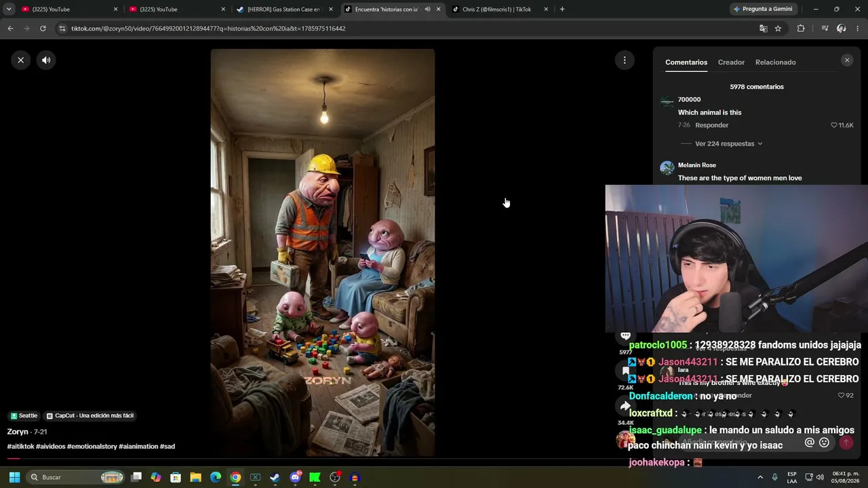Image resolution: width=868 pixels, height=488 pixels.
Task: Open the Xbox Game Bar taskbar icon
Action: (x=256, y=477)
